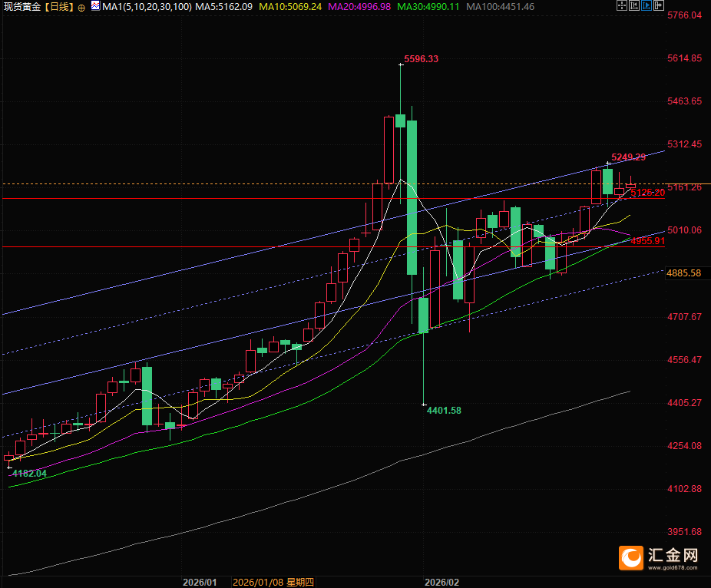This screenshot has width=711, height=588.
Task: Open the 【日线】 timeframe selector
Action: point(59,7)
